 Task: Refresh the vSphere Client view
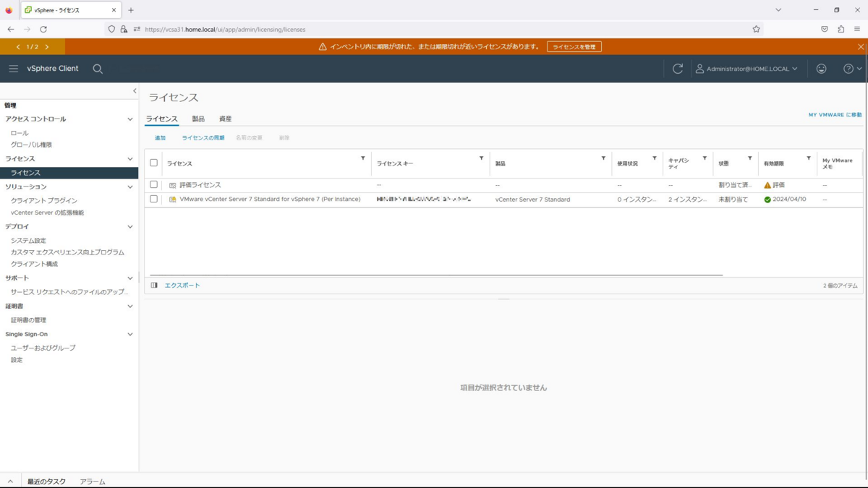pyautogui.click(x=678, y=69)
